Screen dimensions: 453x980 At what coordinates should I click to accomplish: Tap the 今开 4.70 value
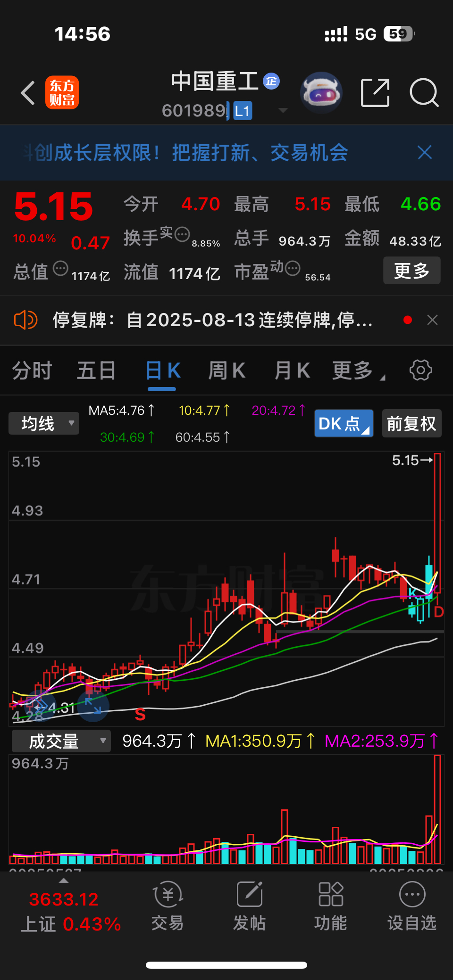coord(201,204)
